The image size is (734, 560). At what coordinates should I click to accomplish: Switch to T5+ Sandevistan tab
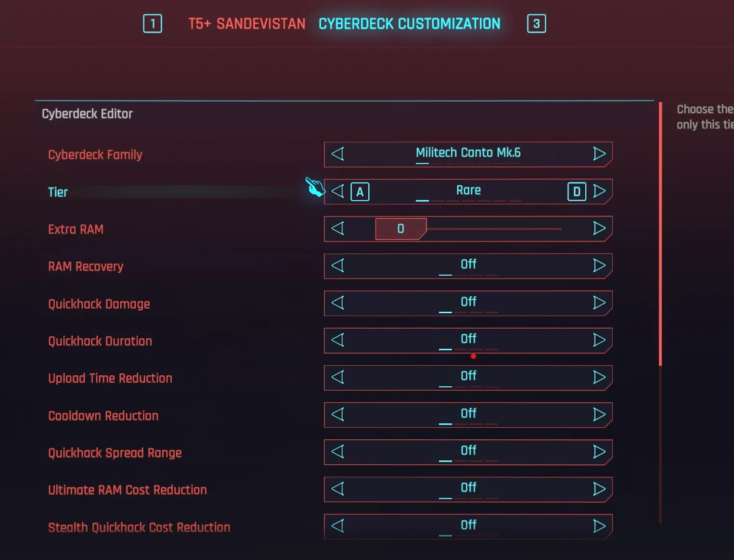[x=247, y=24]
